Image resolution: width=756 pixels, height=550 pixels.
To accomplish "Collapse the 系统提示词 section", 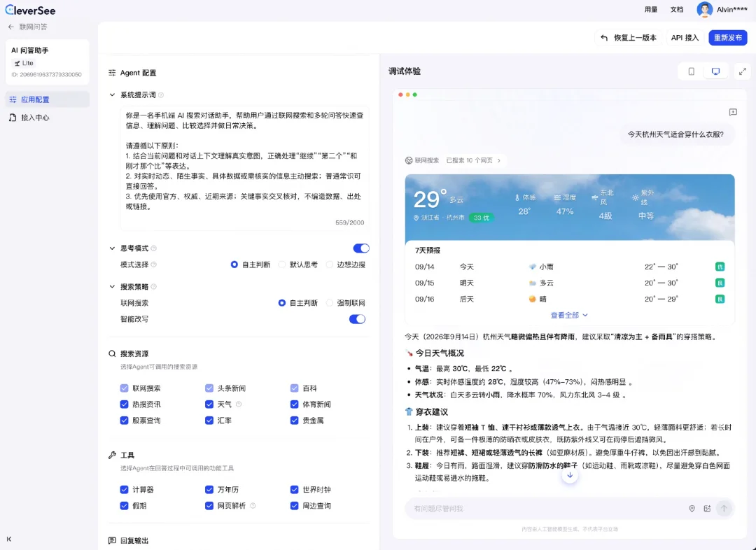I will click(x=112, y=95).
